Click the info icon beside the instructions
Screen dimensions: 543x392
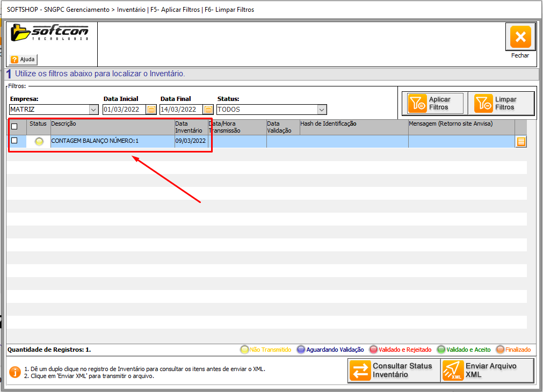[15, 372]
